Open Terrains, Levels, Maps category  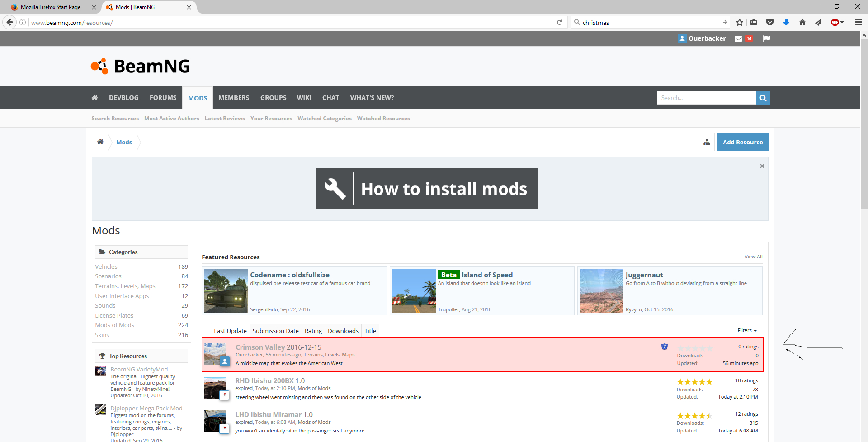(125, 286)
